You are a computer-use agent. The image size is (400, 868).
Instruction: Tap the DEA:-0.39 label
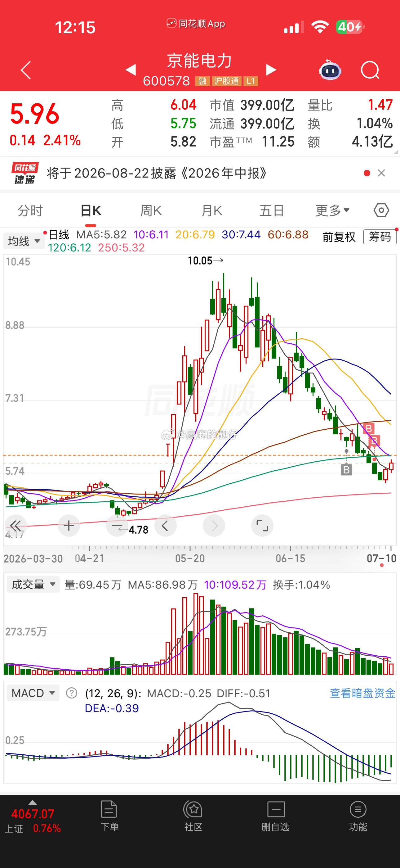point(112,708)
